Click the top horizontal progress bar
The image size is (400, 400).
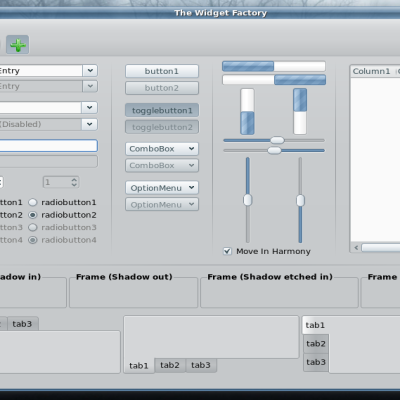(x=274, y=66)
